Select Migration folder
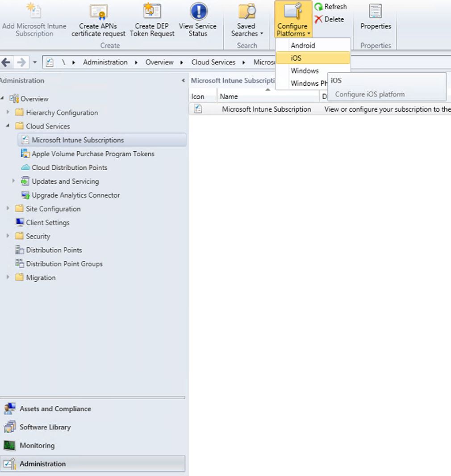 click(41, 278)
